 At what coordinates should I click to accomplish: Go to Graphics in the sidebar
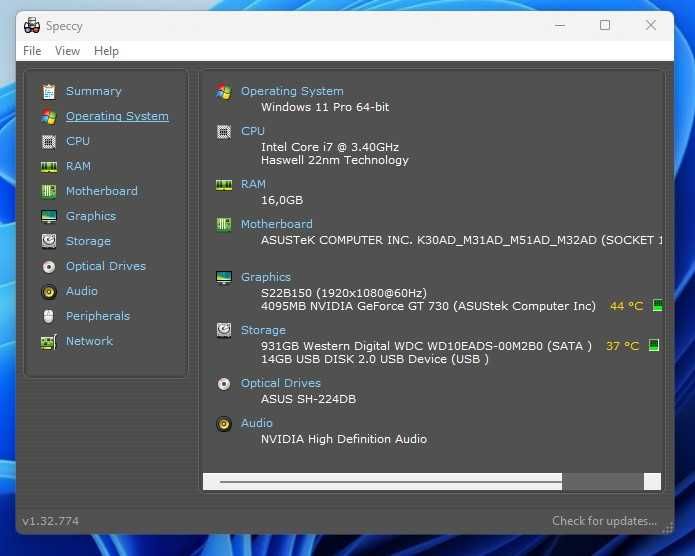[x=91, y=216]
